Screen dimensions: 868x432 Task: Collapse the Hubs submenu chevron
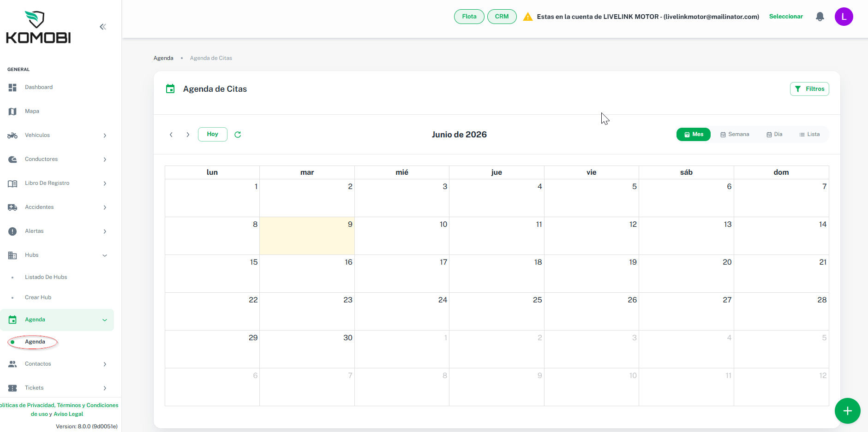coord(105,255)
